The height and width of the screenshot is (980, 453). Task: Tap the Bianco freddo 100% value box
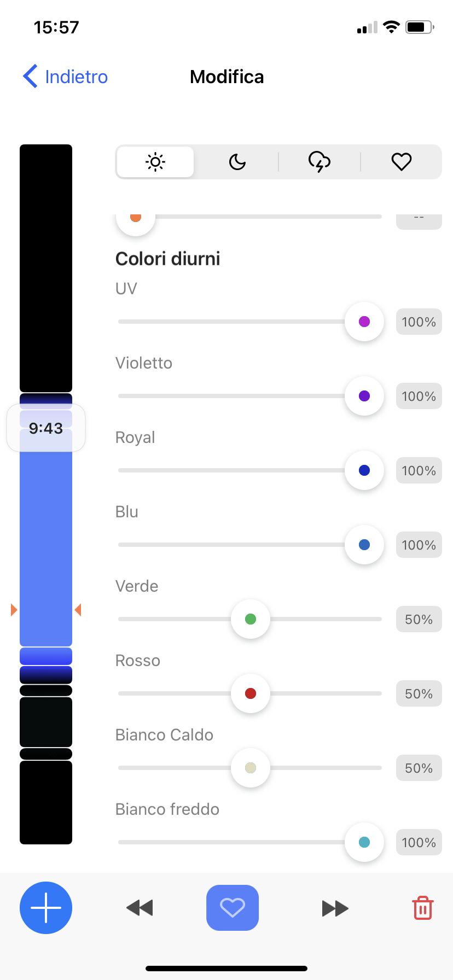(419, 842)
